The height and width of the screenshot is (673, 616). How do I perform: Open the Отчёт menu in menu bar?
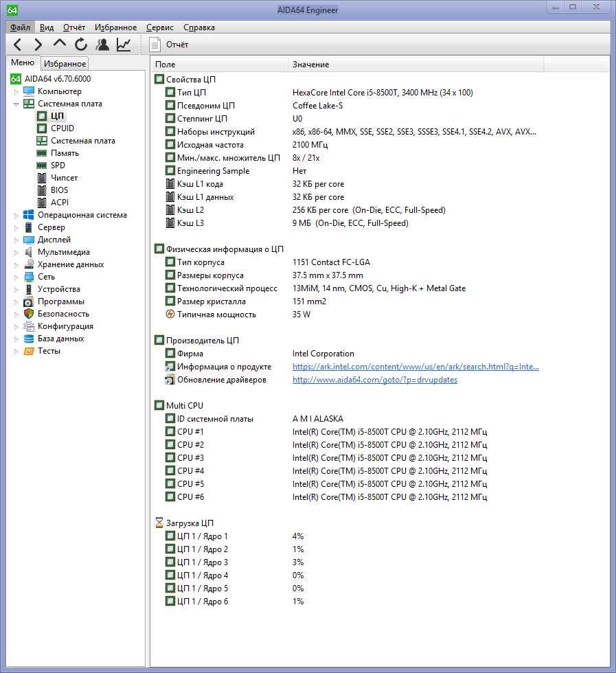74,27
